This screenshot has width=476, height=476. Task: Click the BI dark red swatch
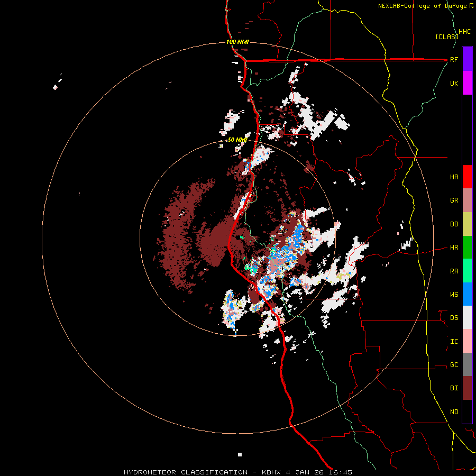(467, 388)
